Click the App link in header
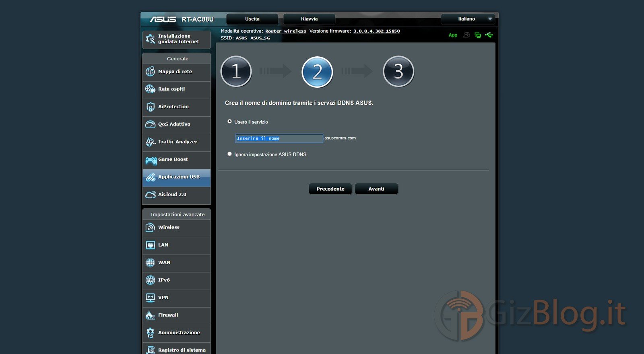The width and height of the screenshot is (644, 354). point(453,35)
